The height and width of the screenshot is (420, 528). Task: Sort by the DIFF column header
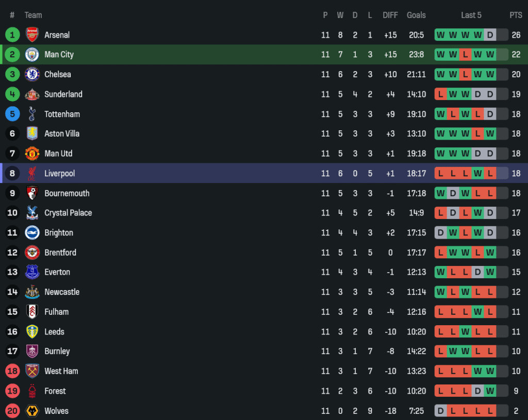click(390, 15)
